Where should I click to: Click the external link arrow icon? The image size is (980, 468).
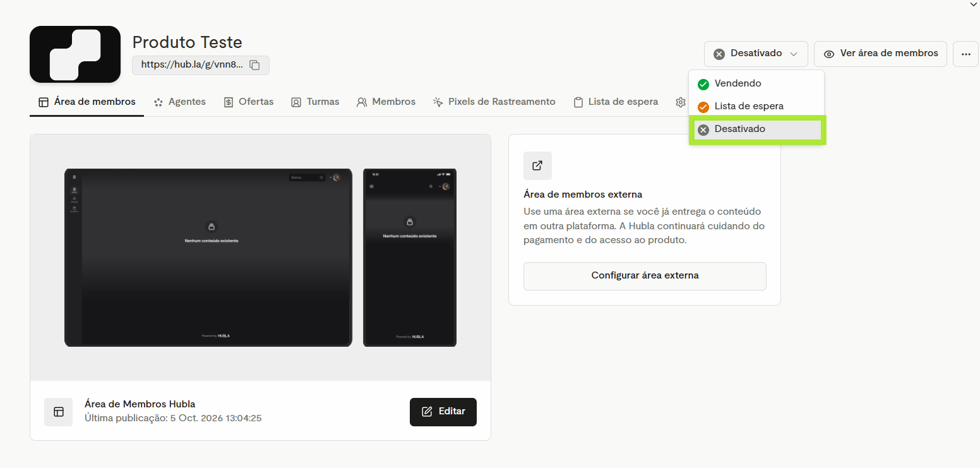pos(537,165)
